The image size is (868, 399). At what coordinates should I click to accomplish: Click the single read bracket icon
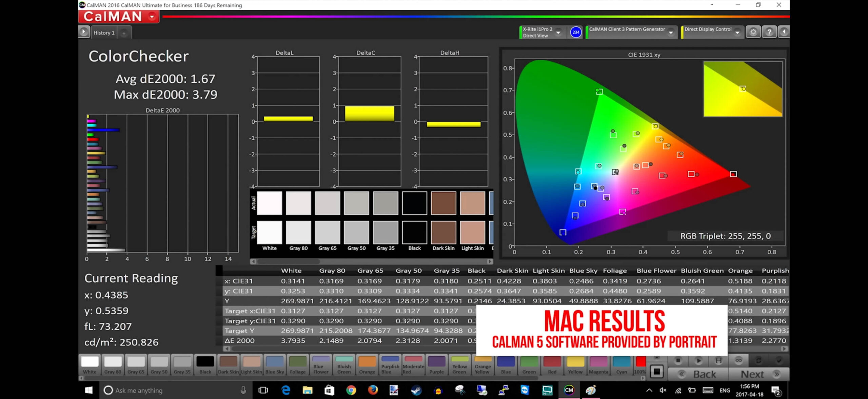(718, 360)
